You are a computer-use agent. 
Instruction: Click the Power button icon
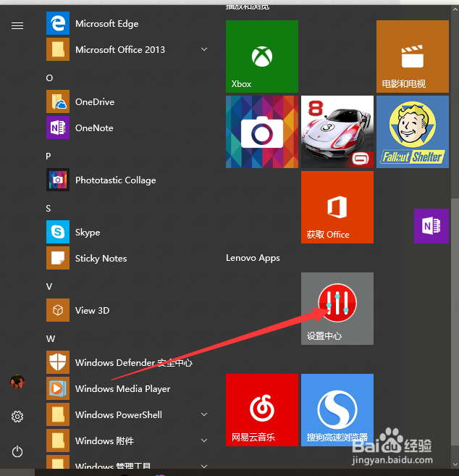[x=17, y=451]
